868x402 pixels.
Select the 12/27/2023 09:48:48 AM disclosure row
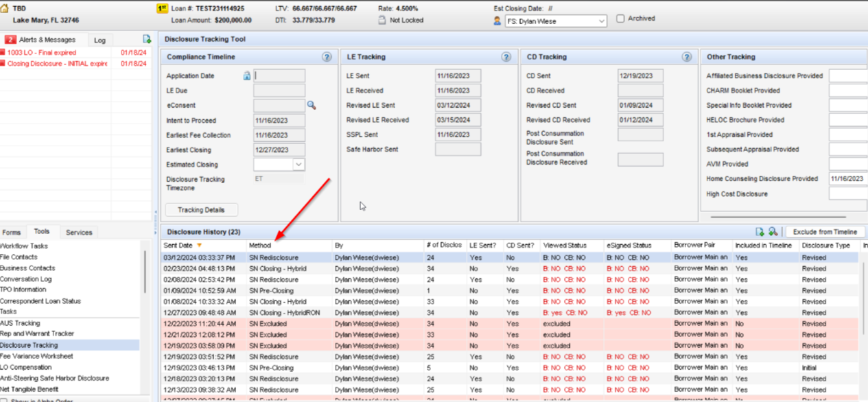point(510,313)
